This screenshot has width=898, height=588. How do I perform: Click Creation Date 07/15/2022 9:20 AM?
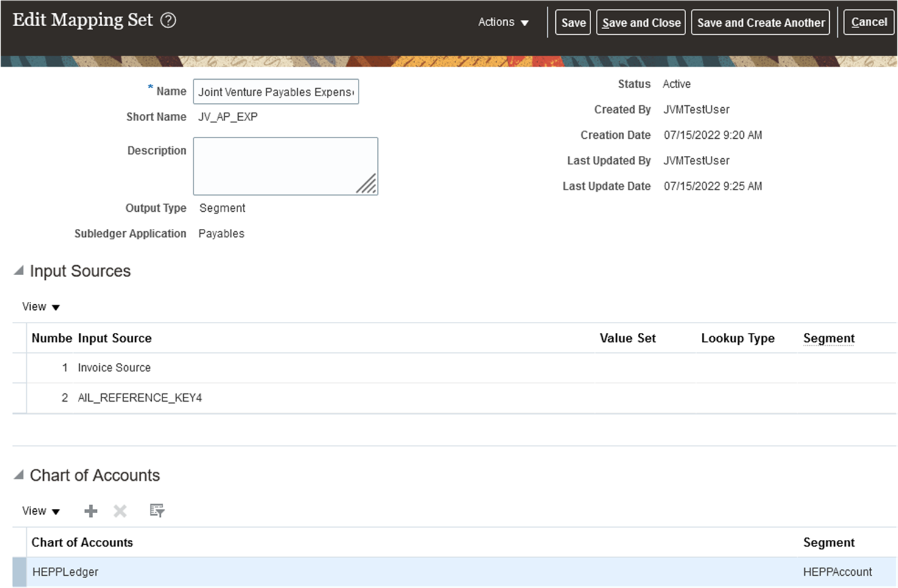click(712, 135)
